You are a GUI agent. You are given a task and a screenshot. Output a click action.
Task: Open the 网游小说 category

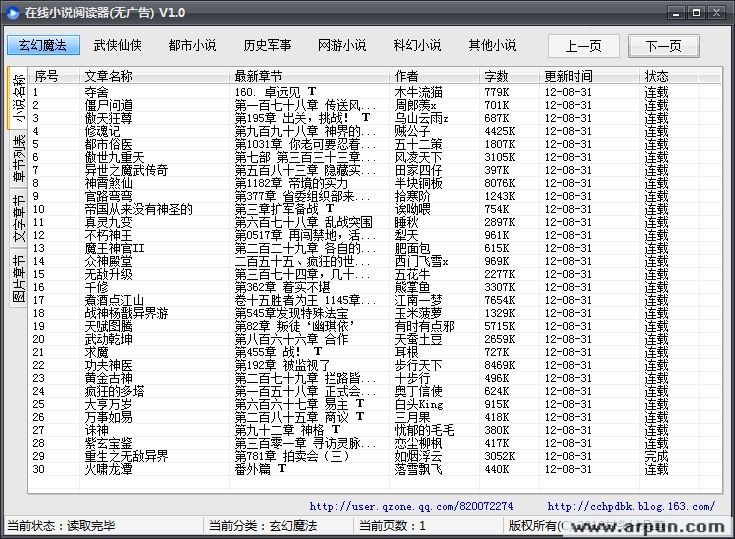tap(342, 46)
